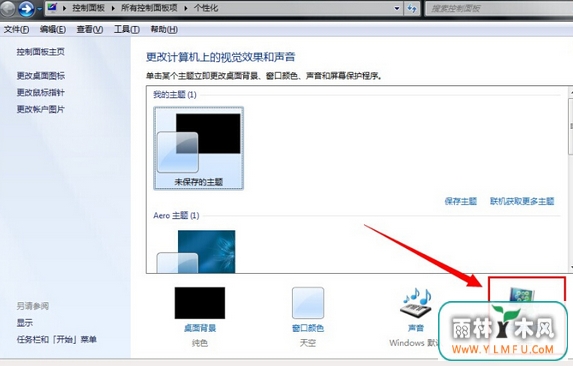The height and width of the screenshot is (366, 573).
Task: Open the recent pages dropdown beside nav arrows
Action: [x=39, y=9]
